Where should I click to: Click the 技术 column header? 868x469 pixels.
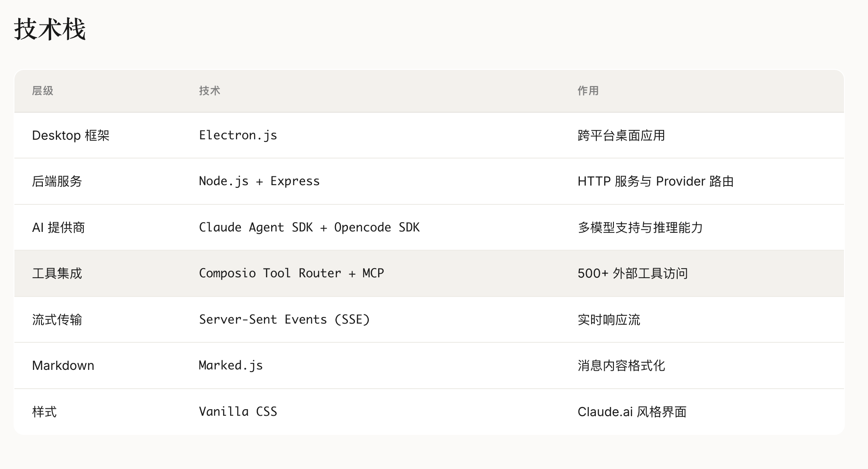210,91
